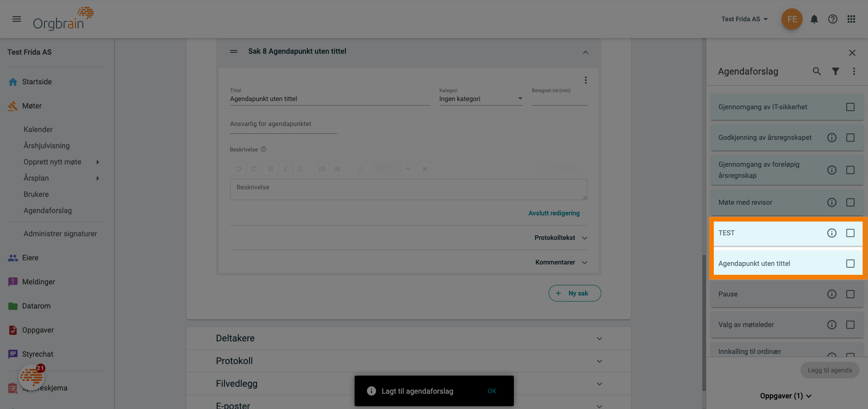The image size is (868, 409).
Task: Click Avslutt redigering link
Action: [x=554, y=213]
